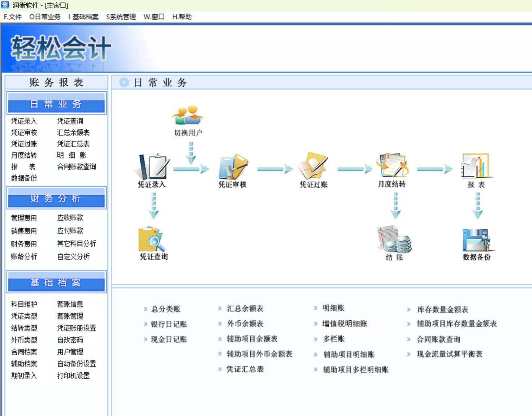This screenshot has height=416, width=532.
Task: Open the 月度结转 icon in the flowchart
Action: 392,165
